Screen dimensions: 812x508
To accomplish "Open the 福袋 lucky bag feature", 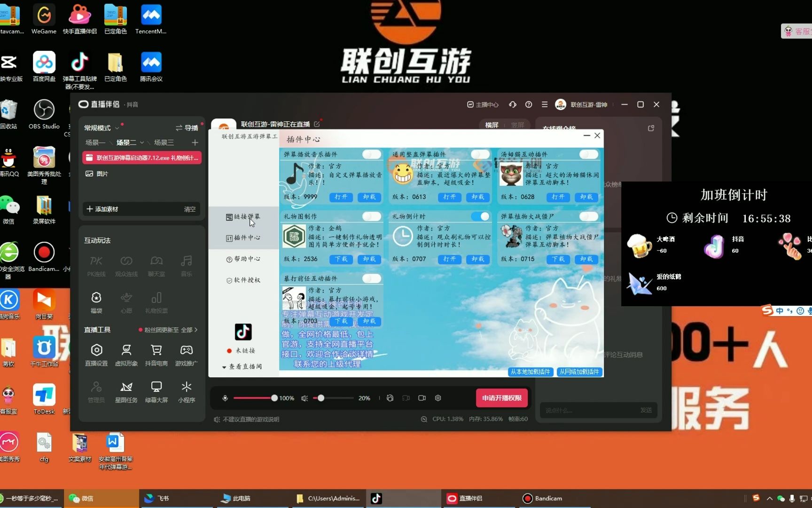I will click(x=96, y=302).
